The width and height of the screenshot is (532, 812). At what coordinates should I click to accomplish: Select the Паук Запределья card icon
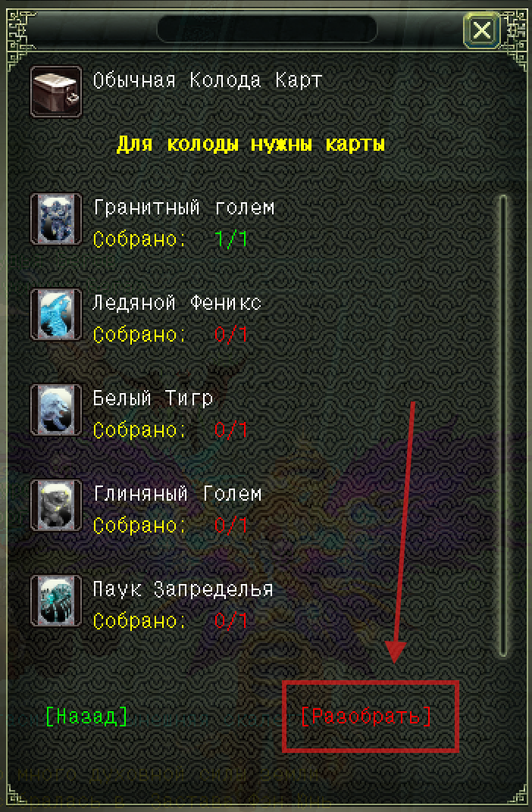[56, 601]
